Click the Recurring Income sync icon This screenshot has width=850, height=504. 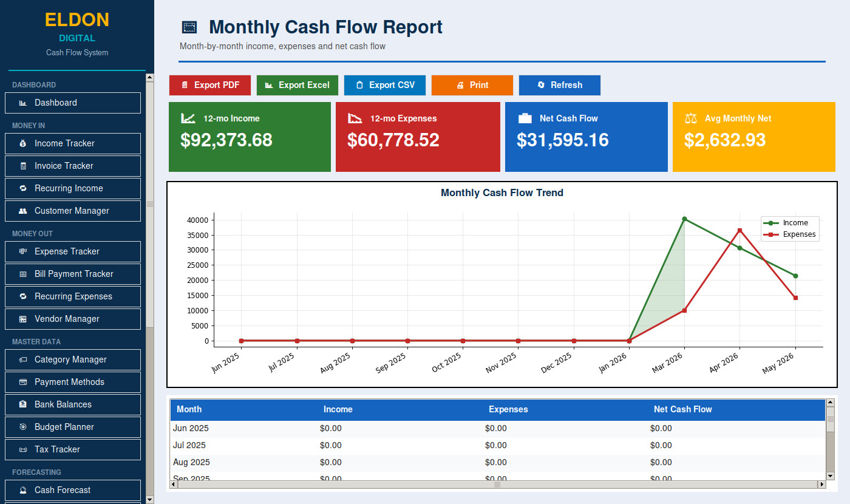[x=23, y=189]
